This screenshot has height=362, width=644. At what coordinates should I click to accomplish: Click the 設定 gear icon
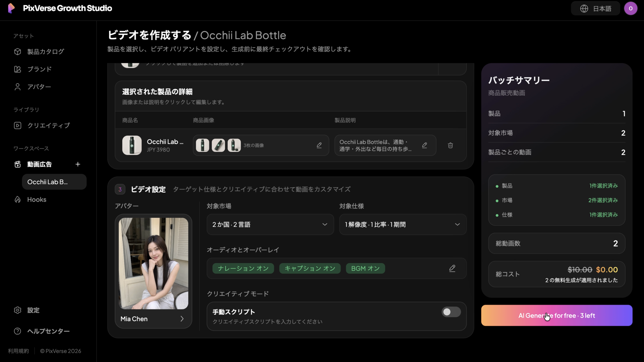tap(18, 310)
